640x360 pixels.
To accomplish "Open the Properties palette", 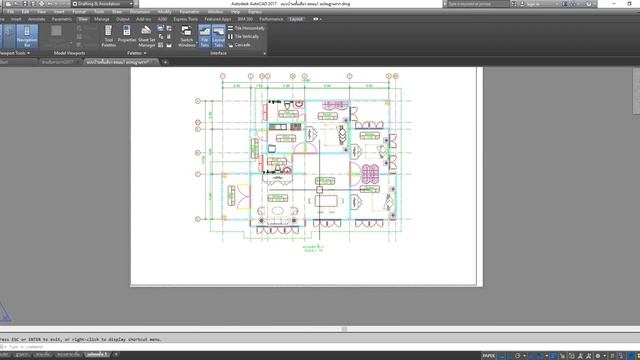I will tap(127, 34).
